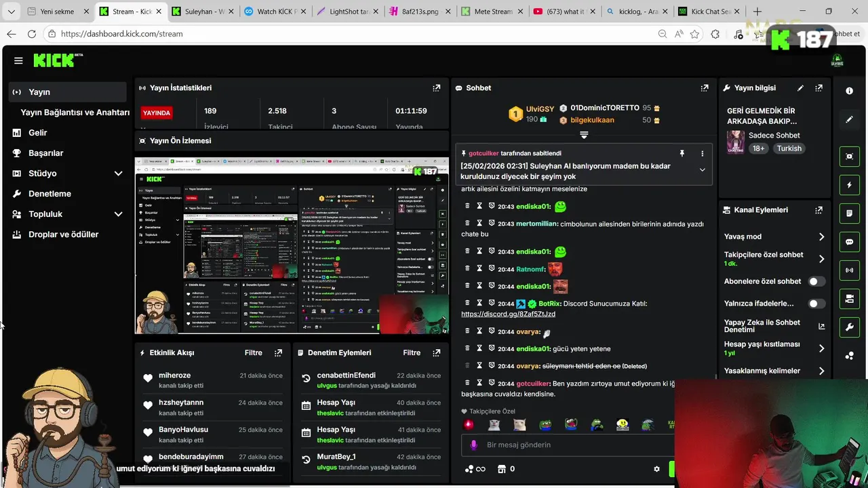Click the info icon in the right rail

click(849, 91)
